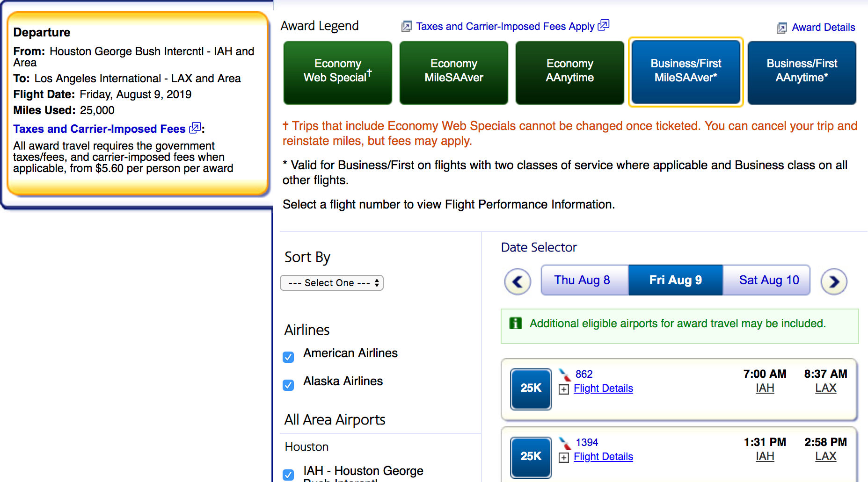Select the Thu Aug 8 date tab
The image size is (868, 482).
[582, 280]
